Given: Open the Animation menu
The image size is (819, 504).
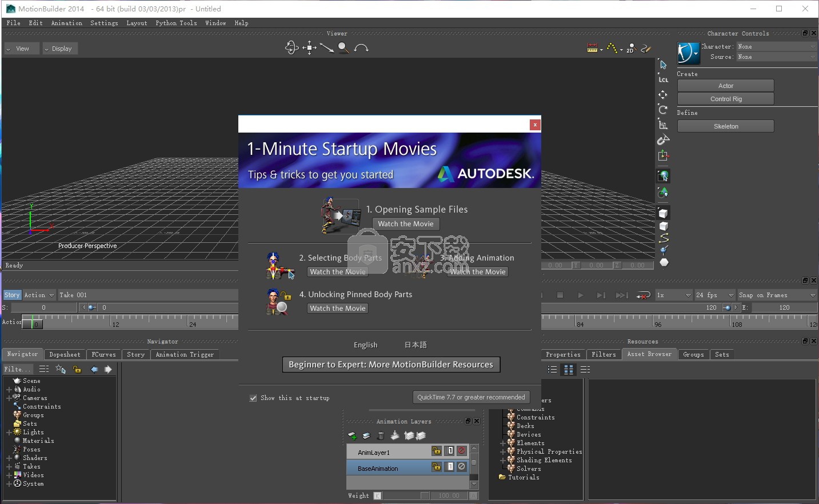Looking at the screenshot, I should coord(67,23).
